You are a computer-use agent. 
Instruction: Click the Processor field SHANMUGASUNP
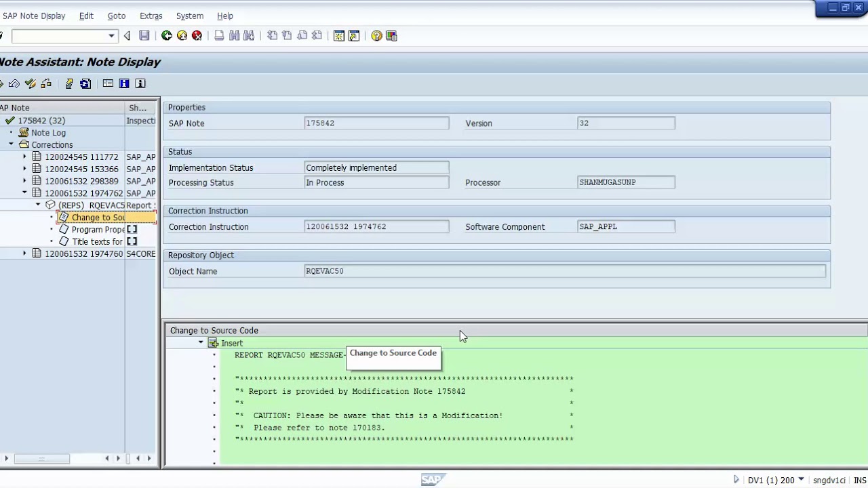pos(626,182)
